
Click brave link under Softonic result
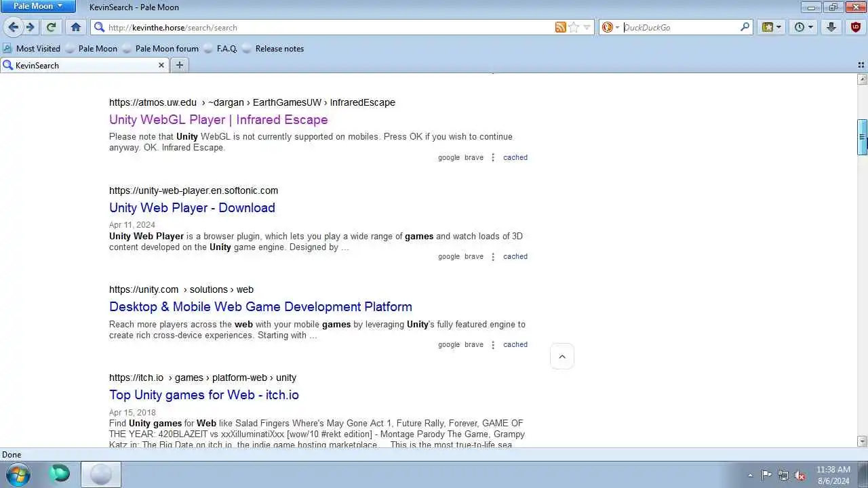tap(474, 256)
